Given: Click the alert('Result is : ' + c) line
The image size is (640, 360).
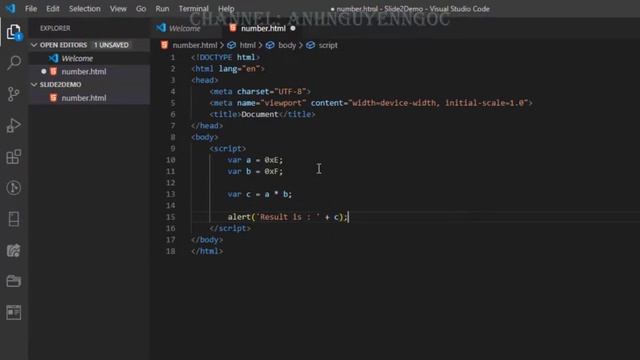Looking at the screenshot, I should point(287,217).
